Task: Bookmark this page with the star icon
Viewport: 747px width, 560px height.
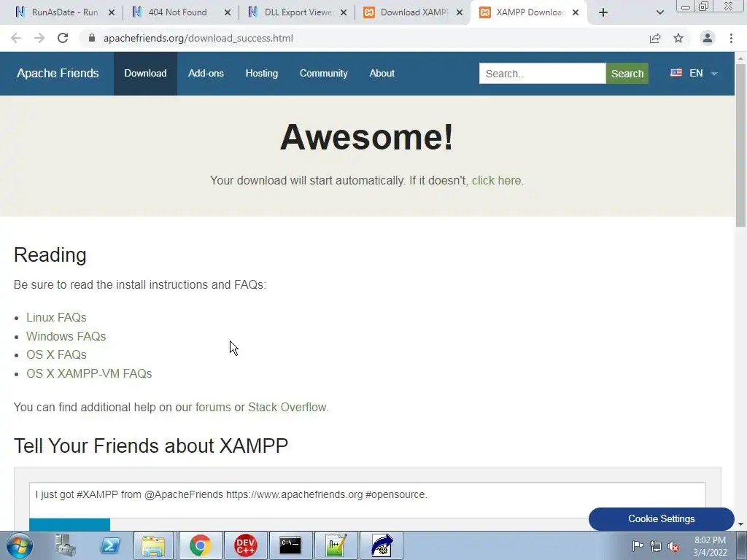Action: tap(678, 38)
